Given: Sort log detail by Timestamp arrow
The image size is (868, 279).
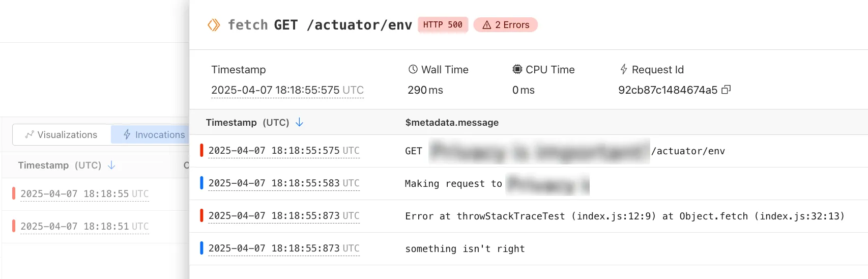Looking at the screenshot, I should click(300, 122).
